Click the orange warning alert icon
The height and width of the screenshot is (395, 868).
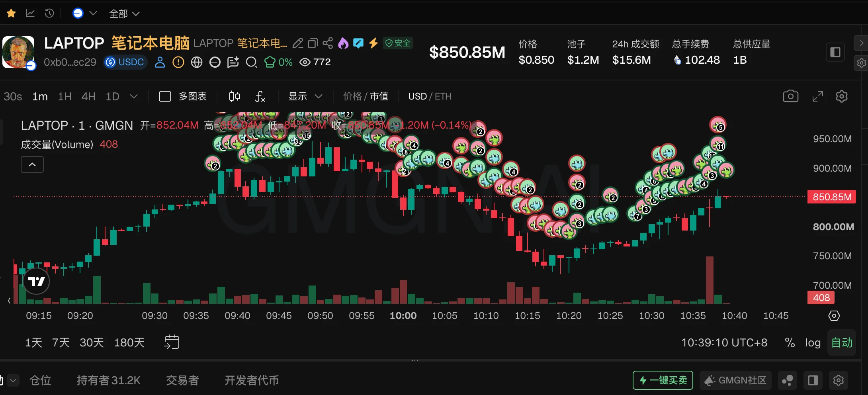coord(178,62)
